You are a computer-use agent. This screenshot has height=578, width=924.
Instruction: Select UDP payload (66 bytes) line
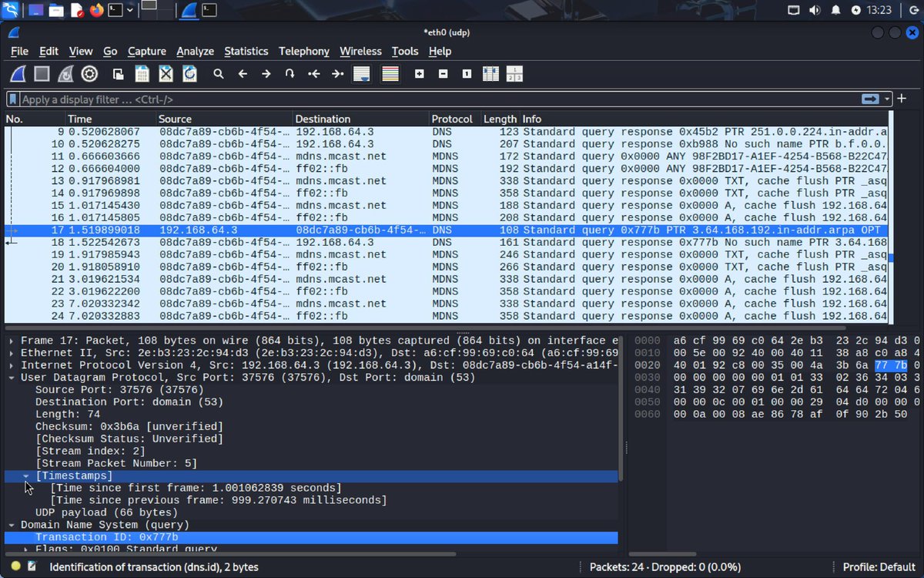106,512
